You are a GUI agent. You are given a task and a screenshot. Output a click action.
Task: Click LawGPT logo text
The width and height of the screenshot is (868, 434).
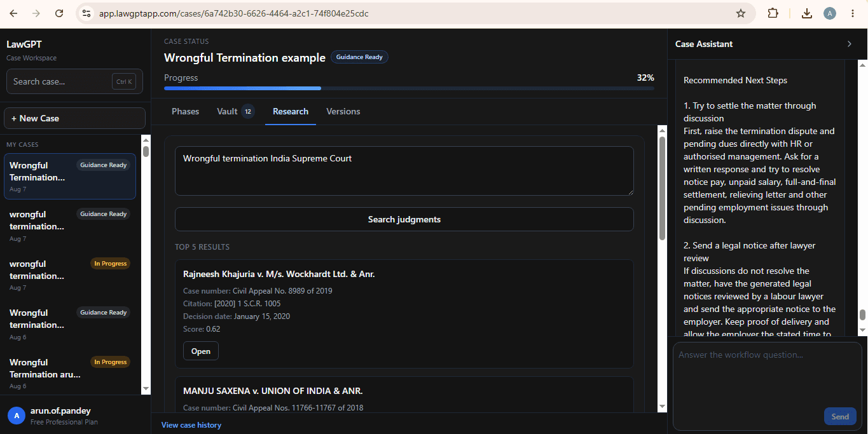[24, 44]
